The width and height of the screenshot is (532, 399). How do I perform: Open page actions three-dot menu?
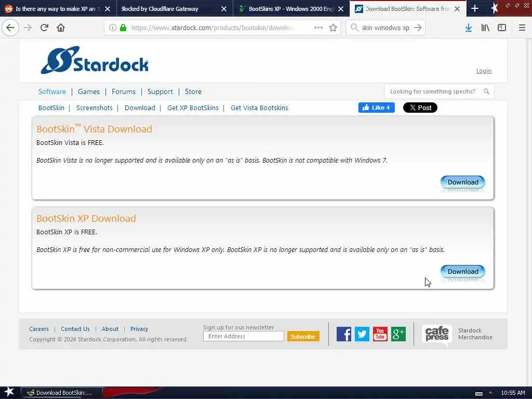pos(318,28)
